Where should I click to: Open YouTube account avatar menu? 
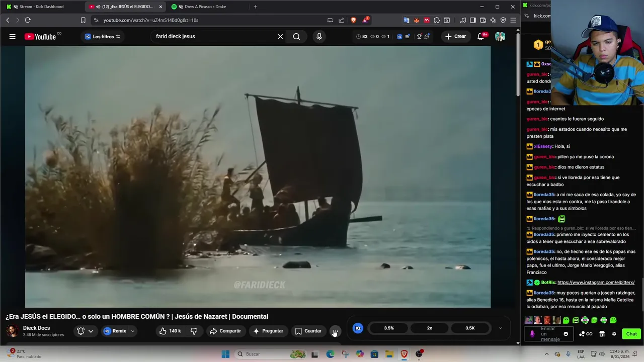click(x=500, y=36)
